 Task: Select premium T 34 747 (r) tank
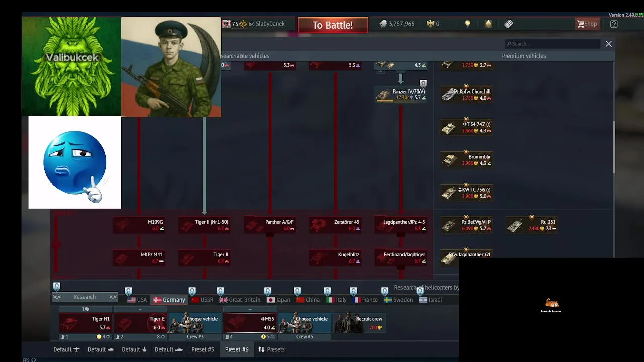466,127
